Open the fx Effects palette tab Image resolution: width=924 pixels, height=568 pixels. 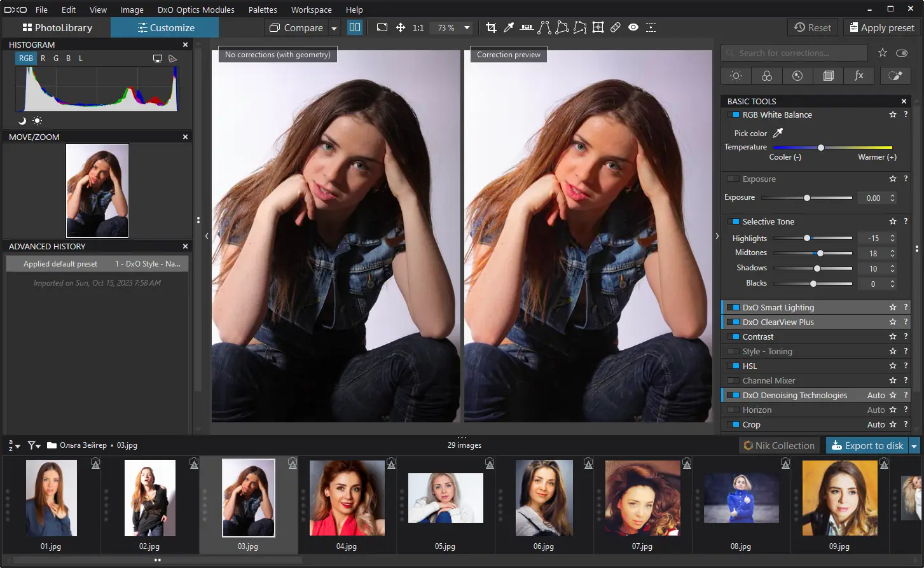[x=858, y=76]
